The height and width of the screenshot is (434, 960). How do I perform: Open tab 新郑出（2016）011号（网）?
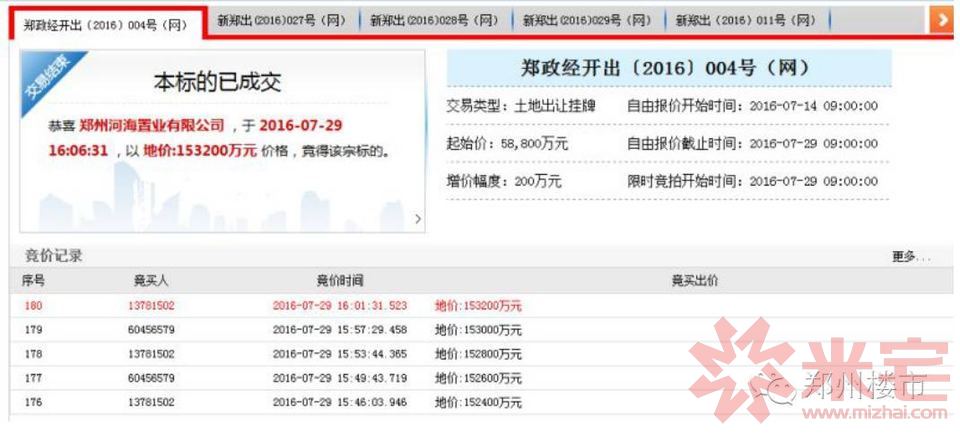coord(746,20)
